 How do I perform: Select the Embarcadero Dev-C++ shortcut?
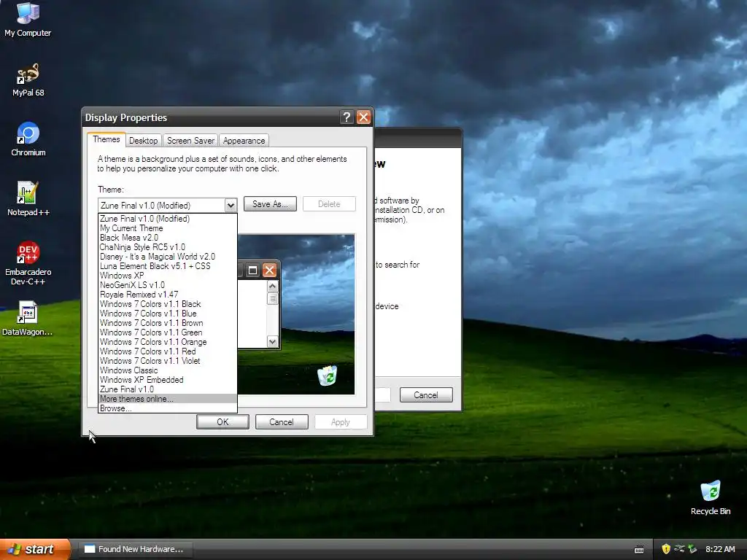pyautogui.click(x=28, y=262)
